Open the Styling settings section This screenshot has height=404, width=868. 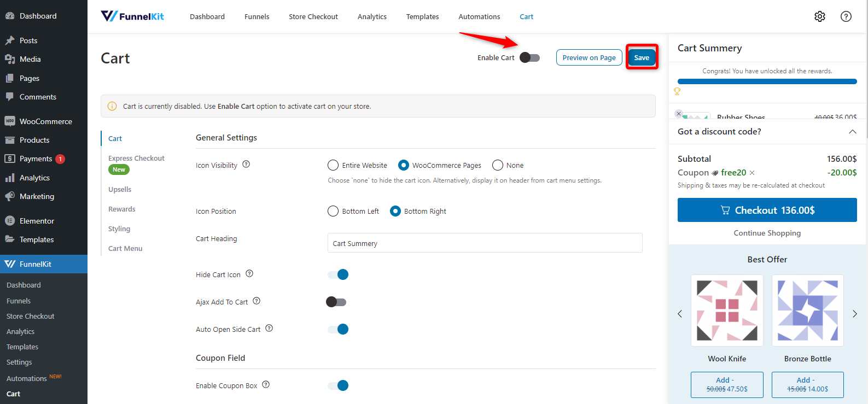coord(119,229)
